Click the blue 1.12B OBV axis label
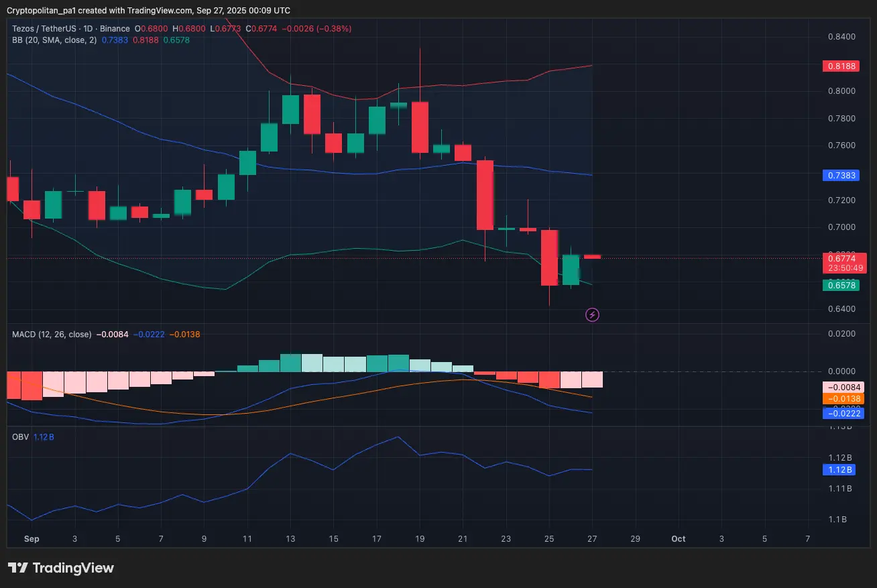 (x=841, y=470)
